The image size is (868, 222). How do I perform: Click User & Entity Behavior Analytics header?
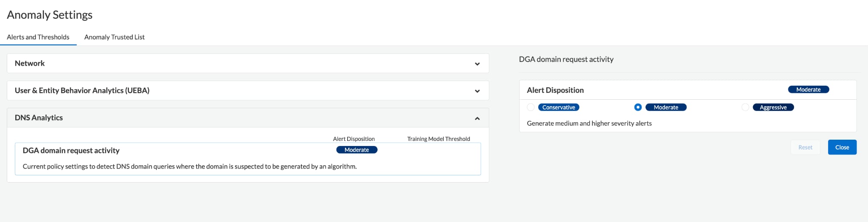[248, 90]
